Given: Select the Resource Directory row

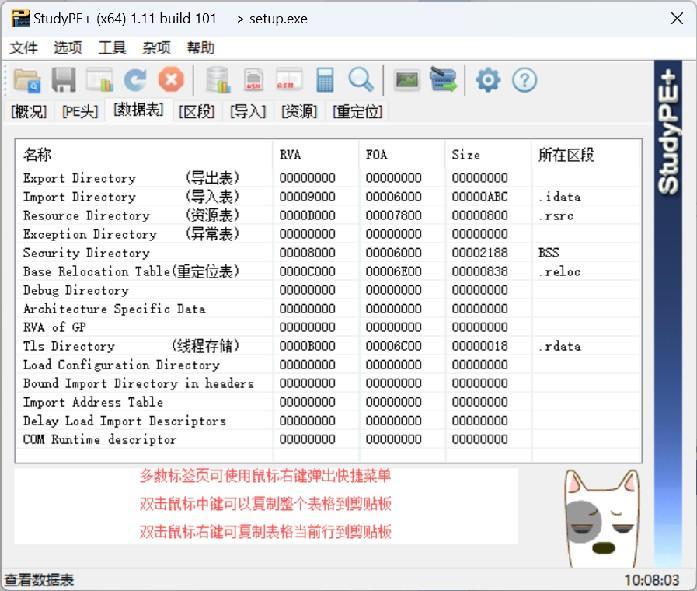Looking at the screenshot, I should coord(328,216).
